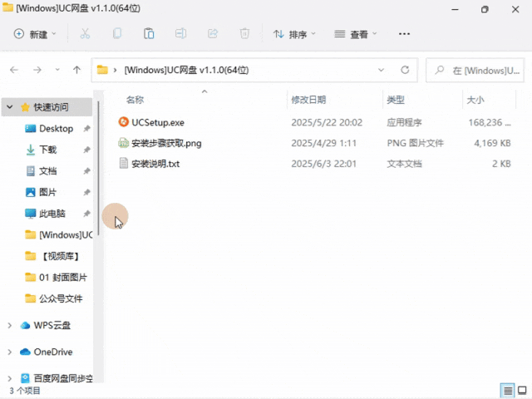
Task: Click the Delete trash icon
Action: (x=244, y=34)
